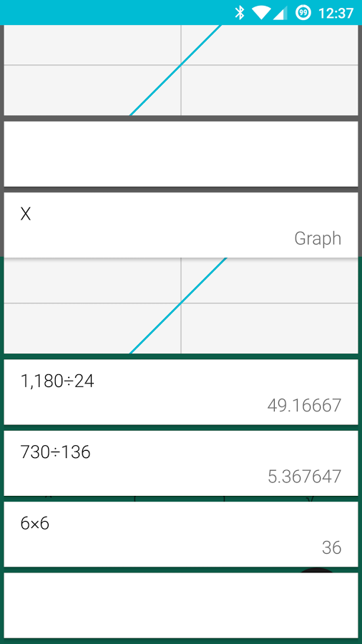Tap the 12:37 clock
Viewport: 362px width, 644px height.
click(x=336, y=13)
